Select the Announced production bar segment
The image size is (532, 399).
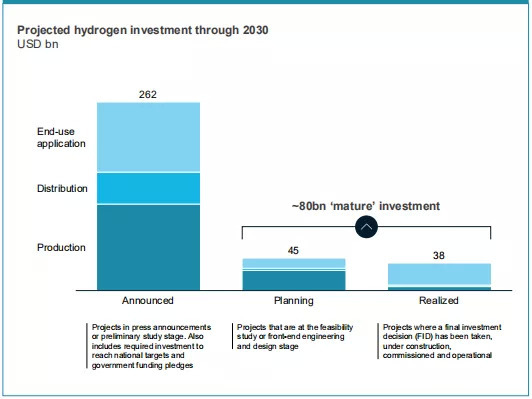click(148, 247)
